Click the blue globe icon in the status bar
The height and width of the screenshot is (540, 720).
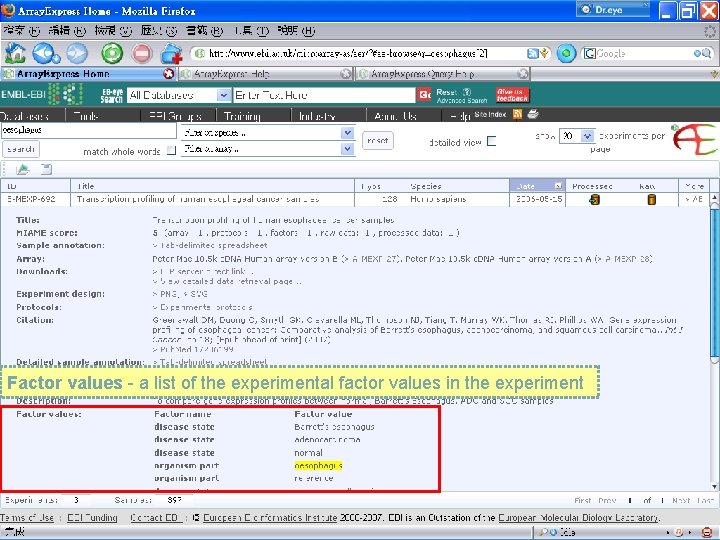click(553, 532)
